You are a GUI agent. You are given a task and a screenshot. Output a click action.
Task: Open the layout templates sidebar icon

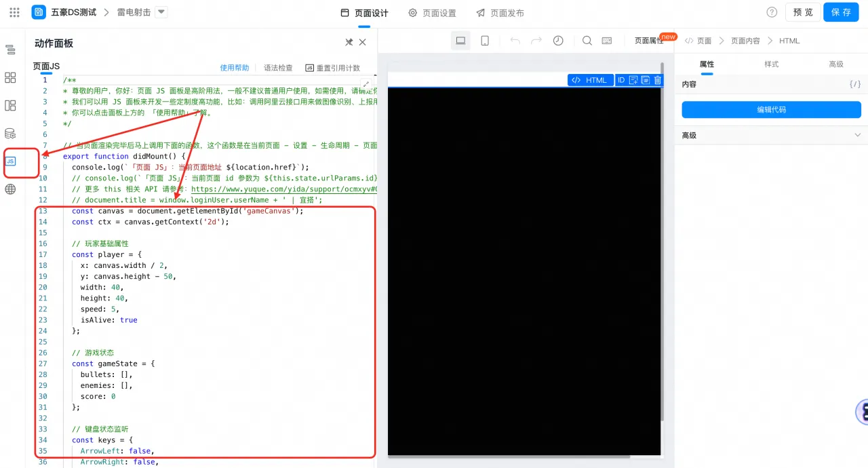coord(10,105)
